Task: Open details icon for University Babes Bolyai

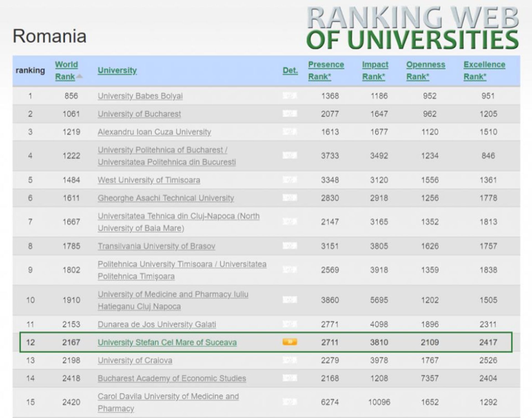Action: (x=290, y=96)
